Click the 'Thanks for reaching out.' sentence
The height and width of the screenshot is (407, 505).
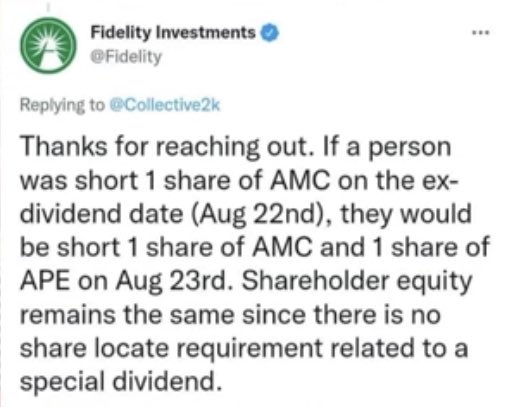click(x=167, y=147)
